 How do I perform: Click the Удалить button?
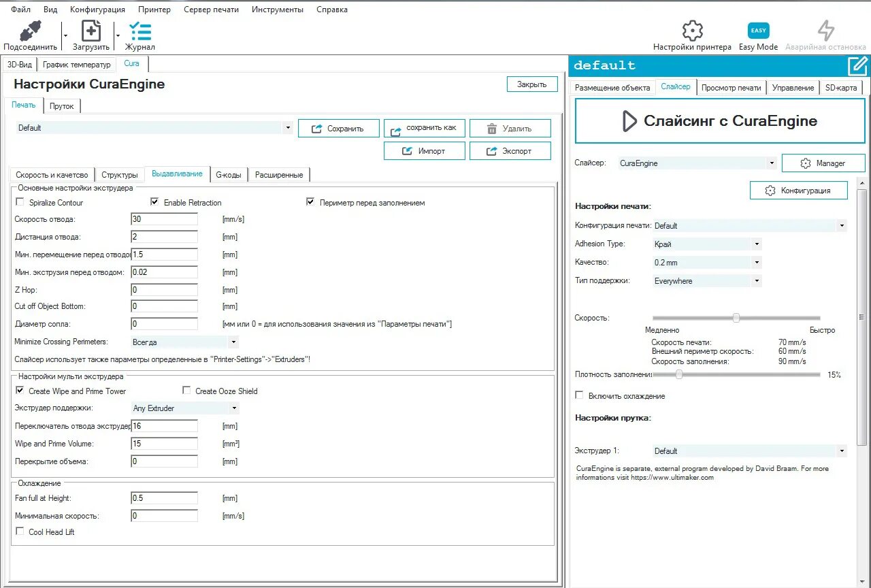click(510, 128)
